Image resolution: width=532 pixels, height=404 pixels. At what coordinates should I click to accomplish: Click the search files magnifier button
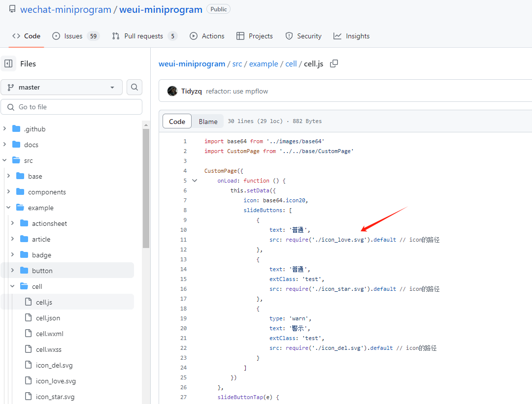tap(134, 88)
